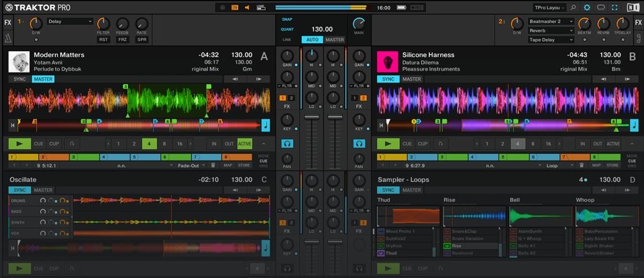Select MOVE tab in Deck A advanced panel
The width and height of the screenshot is (644, 278).
click(263, 156)
